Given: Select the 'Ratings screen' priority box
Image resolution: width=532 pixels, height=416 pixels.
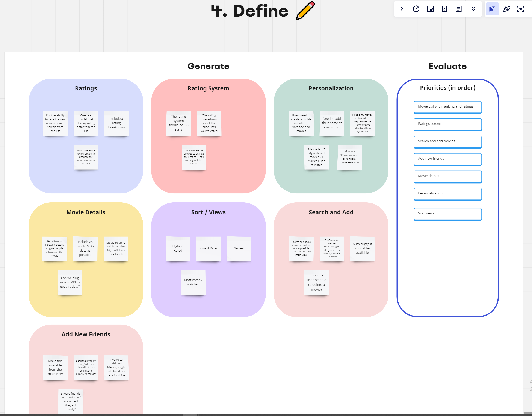Looking at the screenshot, I should coord(447,124).
